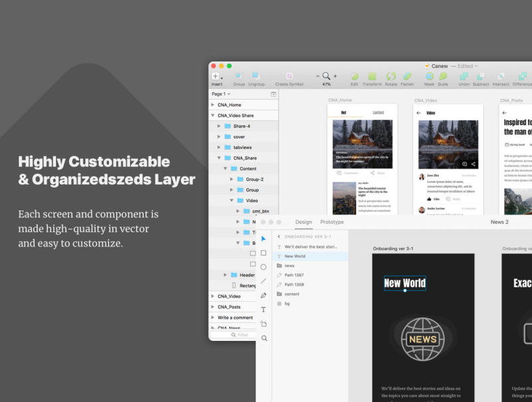Image resolution: width=532 pixels, height=402 pixels.
Task: Expand the CNA_Home artboard layer
Action: [213, 105]
